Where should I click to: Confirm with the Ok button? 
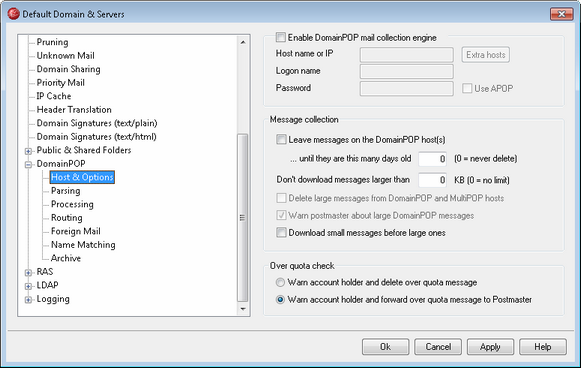pos(385,347)
